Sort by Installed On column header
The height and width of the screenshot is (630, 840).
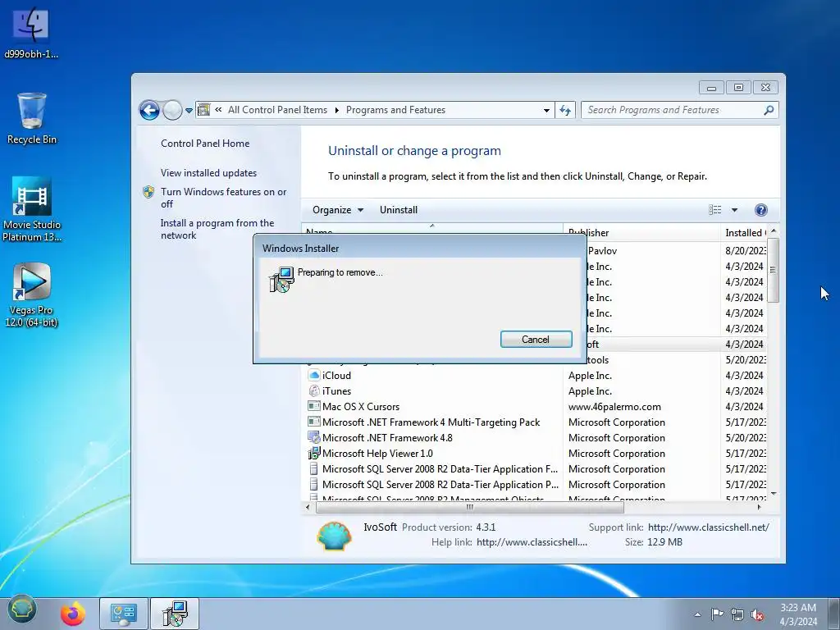click(744, 232)
